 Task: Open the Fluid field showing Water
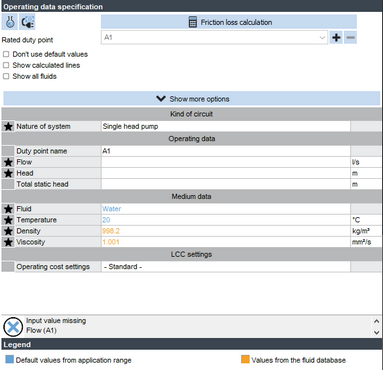point(226,209)
